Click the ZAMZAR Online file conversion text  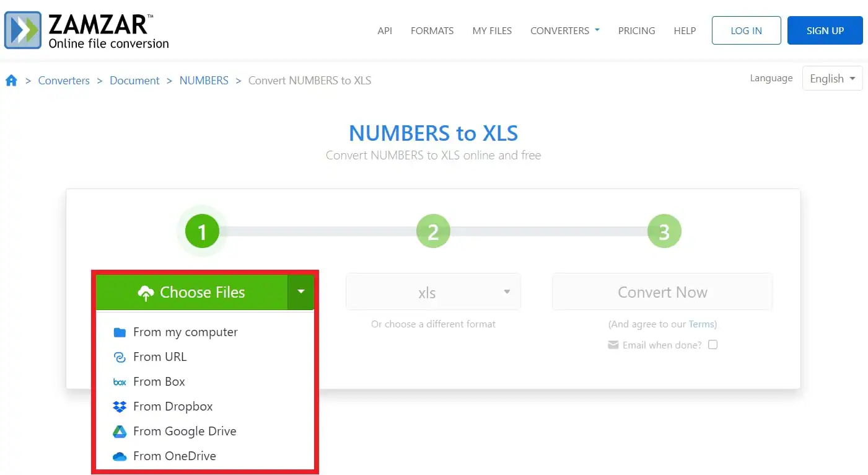[x=108, y=32]
